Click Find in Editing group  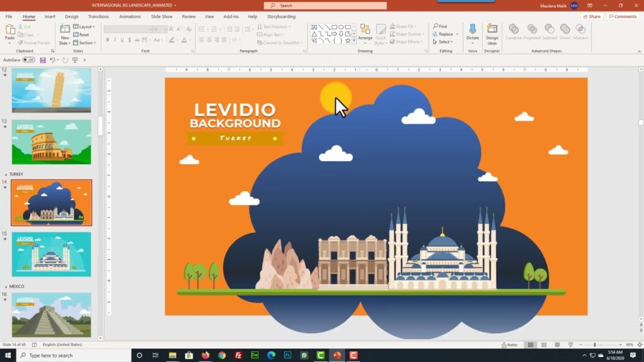point(440,26)
